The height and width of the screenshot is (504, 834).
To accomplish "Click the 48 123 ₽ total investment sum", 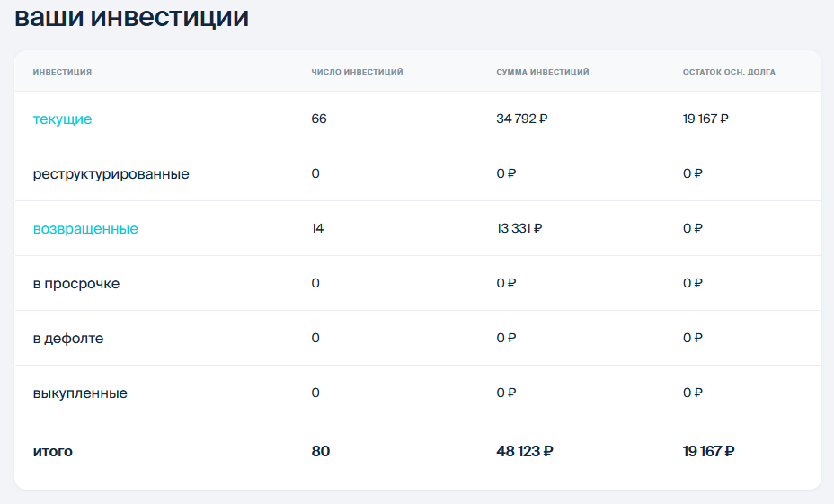I will pos(524,452).
